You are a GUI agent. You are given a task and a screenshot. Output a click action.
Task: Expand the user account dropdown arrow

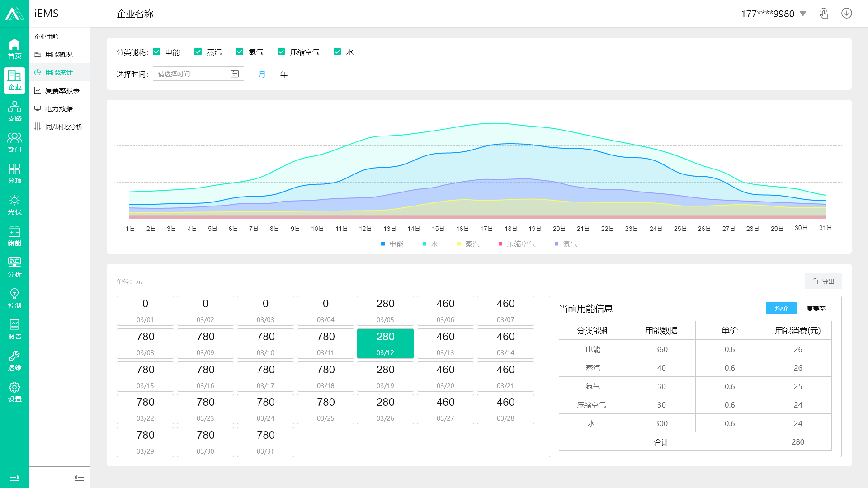tap(803, 14)
